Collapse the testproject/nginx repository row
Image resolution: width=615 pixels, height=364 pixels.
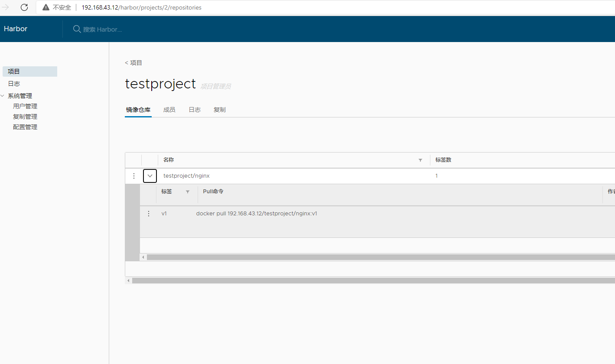(x=150, y=176)
